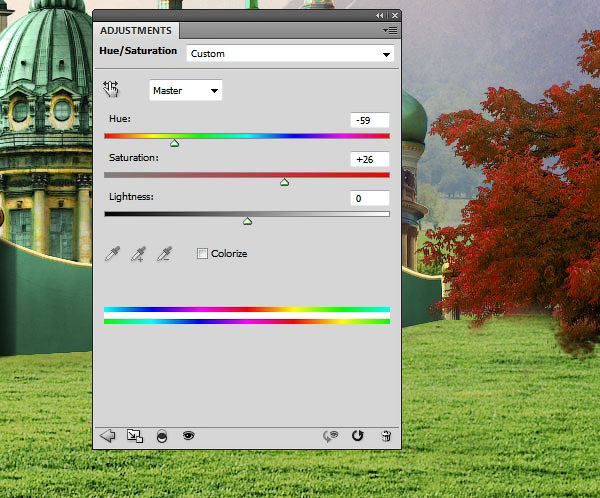
Task: Switch panel to expanded view icon
Action: (x=135, y=435)
